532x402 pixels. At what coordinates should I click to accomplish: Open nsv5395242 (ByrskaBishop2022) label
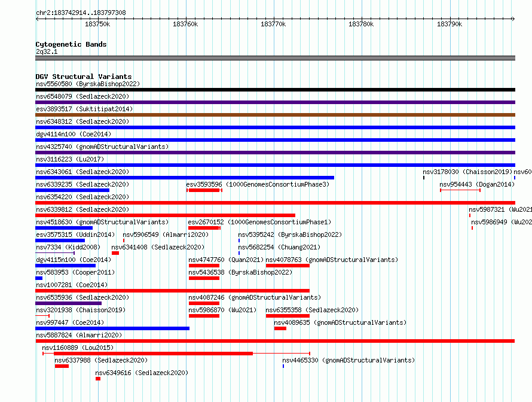[290, 234]
